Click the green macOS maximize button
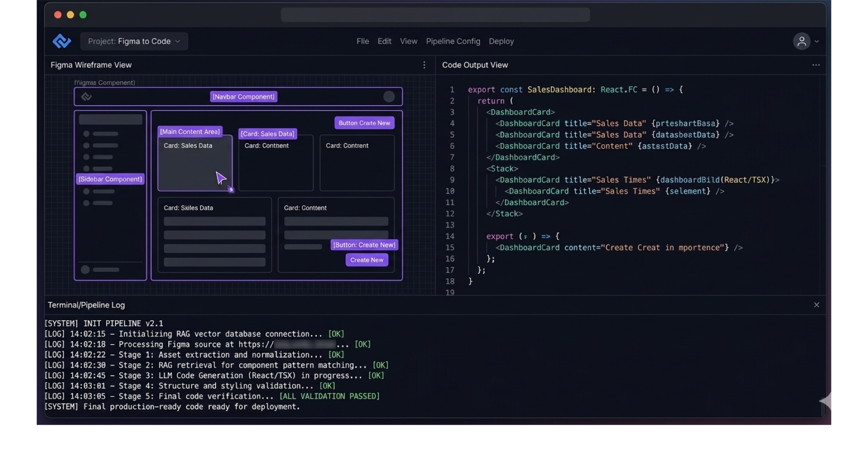868x450 pixels. click(x=83, y=15)
